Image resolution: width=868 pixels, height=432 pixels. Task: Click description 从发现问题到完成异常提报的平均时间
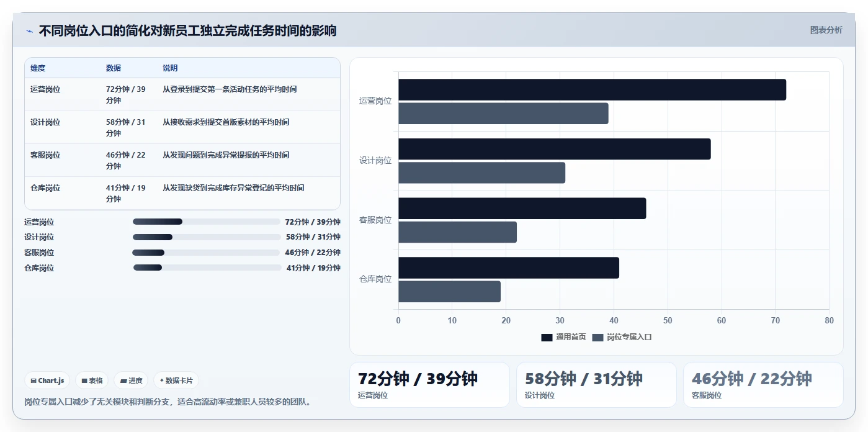tap(226, 155)
